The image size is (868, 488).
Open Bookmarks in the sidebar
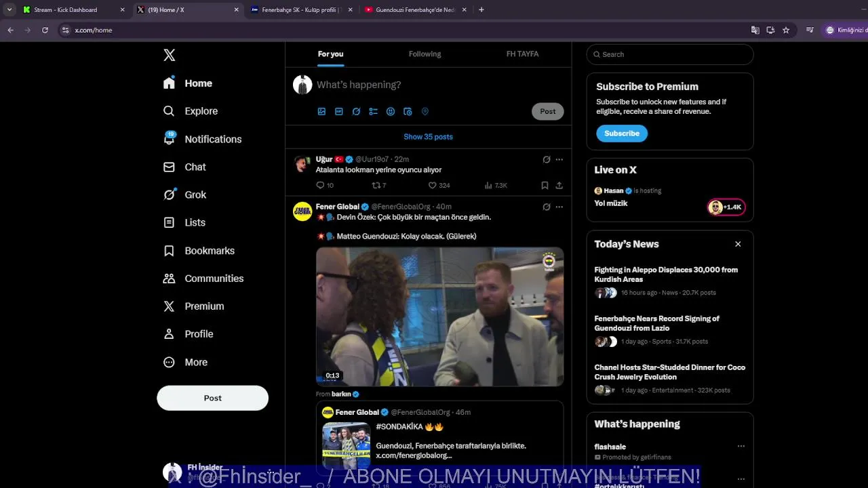click(199, 251)
